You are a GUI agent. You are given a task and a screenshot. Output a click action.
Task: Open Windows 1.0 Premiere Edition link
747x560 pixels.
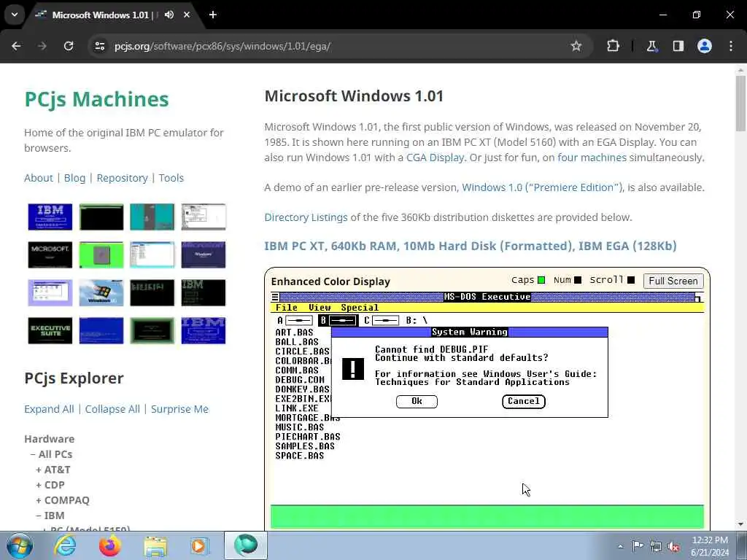(543, 187)
